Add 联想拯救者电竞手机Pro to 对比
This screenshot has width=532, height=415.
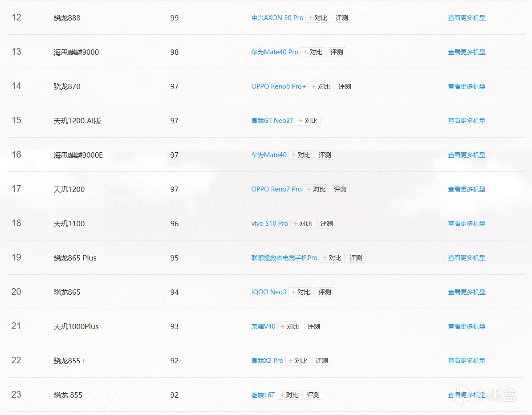click(332, 258)
